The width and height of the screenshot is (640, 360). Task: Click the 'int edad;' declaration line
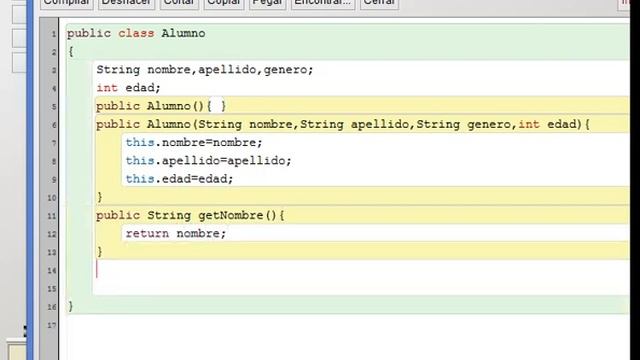pyautogui.click(x=129, y=88)
